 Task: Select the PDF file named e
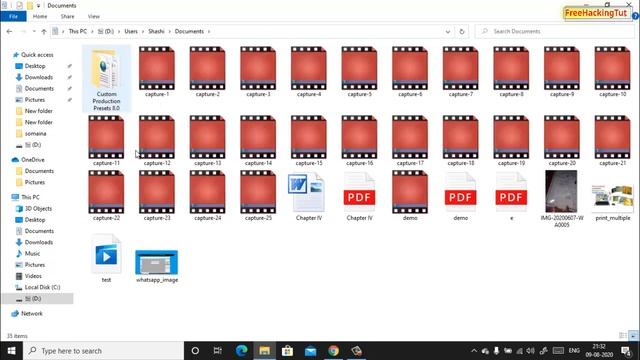(x=511, y=196)
